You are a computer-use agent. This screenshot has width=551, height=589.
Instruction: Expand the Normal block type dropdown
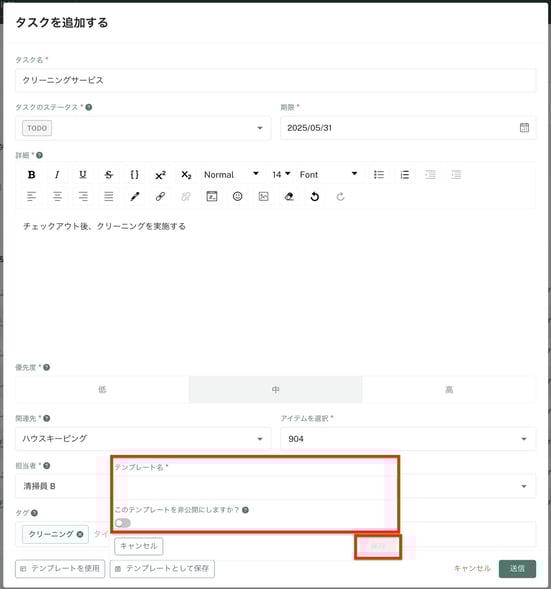(231, 175)
